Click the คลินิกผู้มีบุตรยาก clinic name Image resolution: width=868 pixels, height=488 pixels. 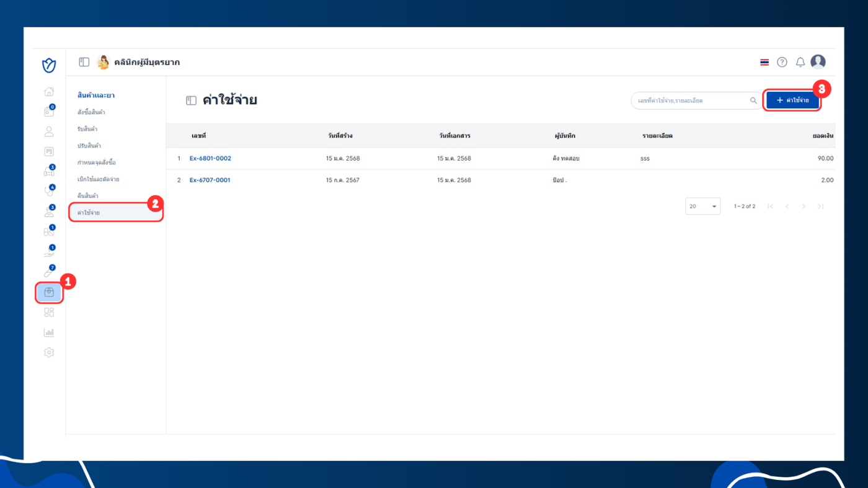click(x=147, y=62)
